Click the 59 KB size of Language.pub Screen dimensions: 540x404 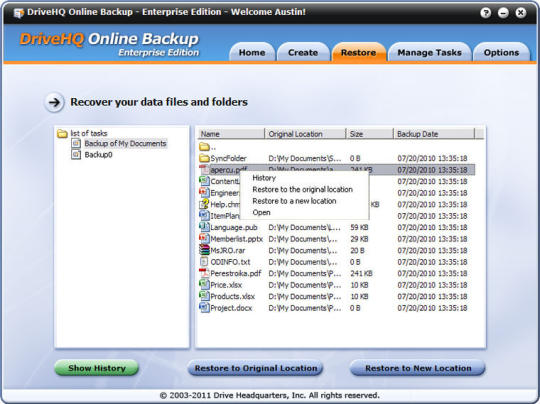tap(359, 227)
